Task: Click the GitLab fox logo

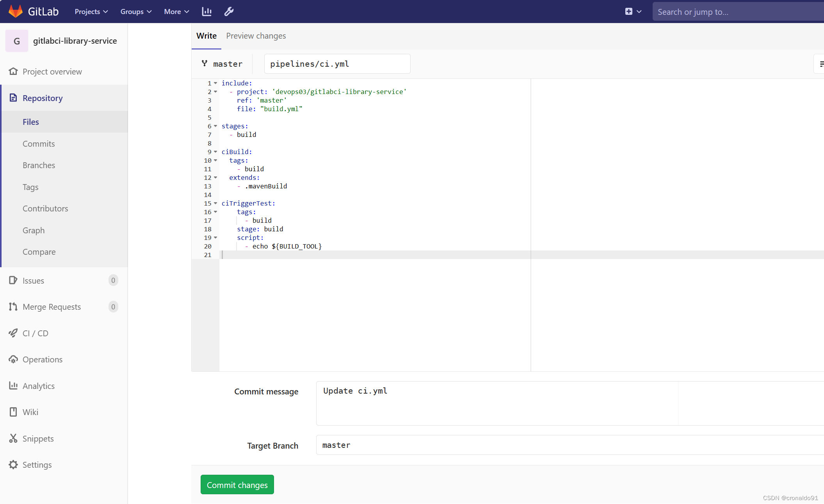Action: coord(16,11)
